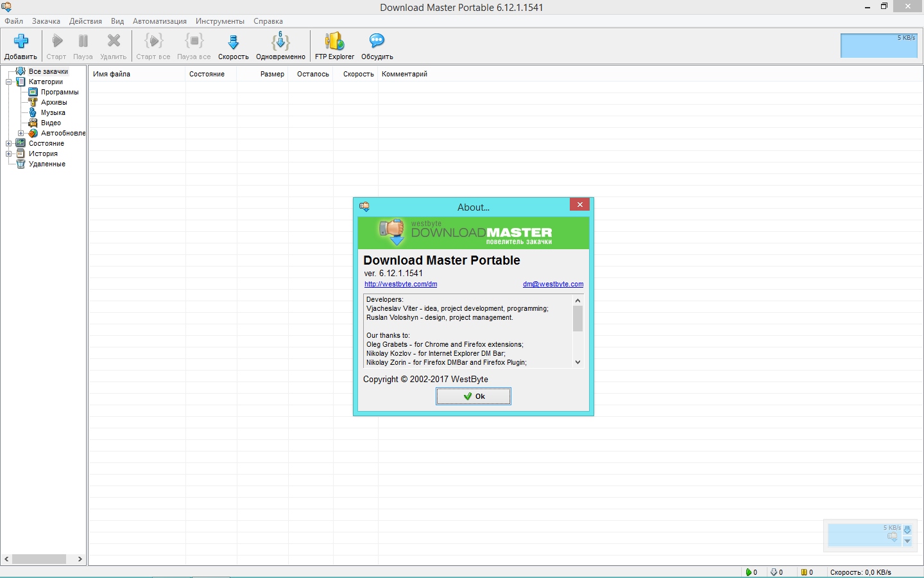Viewport: 924px width, 578px height.
Task: Click the 'Copyright © 2002-2017 WestByte' text
Action: pos(425,379)
